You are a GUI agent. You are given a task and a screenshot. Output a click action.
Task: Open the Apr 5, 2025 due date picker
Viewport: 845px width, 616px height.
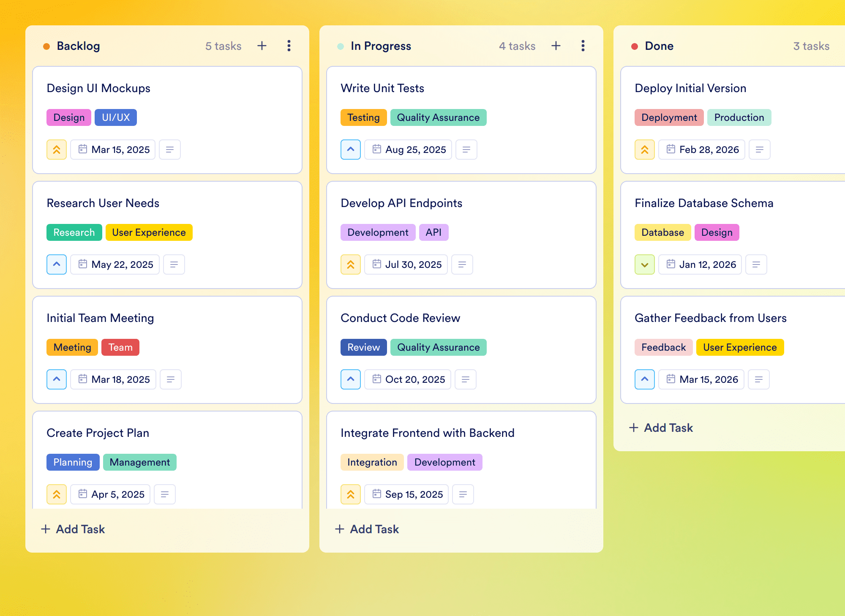click(110, 494)
